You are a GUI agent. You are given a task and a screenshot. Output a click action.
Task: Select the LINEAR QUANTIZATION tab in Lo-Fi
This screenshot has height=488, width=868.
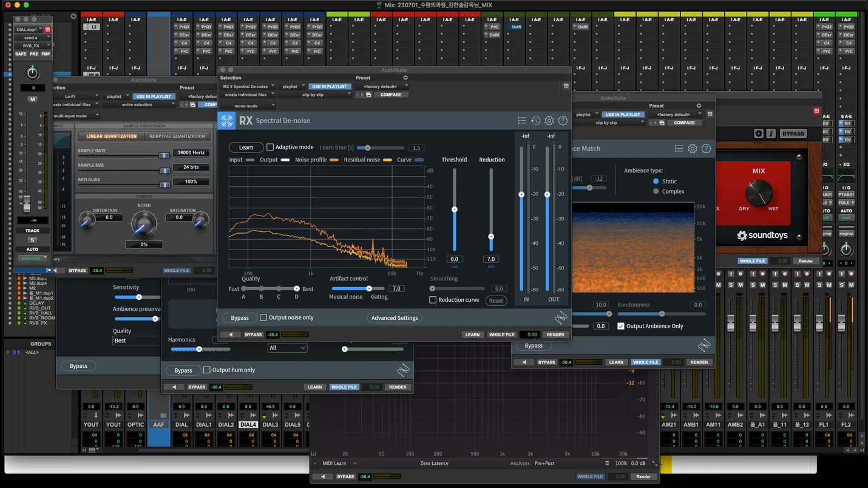coord(112,136)
